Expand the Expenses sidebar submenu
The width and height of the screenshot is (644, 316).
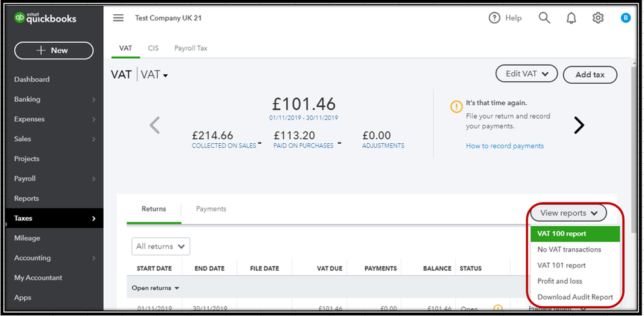(93, 119)
